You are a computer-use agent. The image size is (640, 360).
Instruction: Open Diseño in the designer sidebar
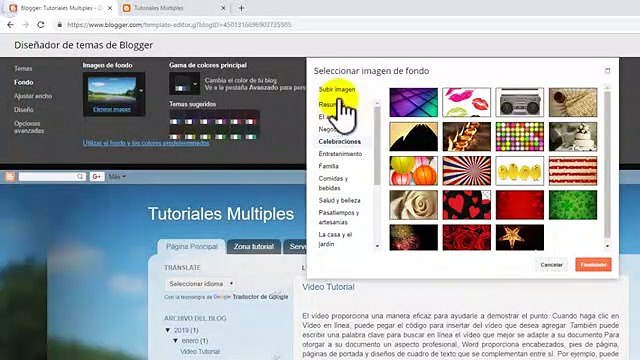pyautogui.click(x=24, y=110)
